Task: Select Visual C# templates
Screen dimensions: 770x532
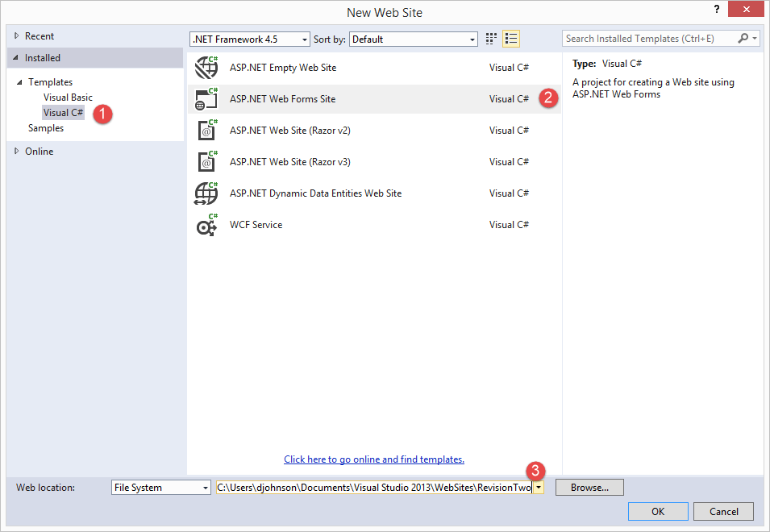Action: [64, 112]
